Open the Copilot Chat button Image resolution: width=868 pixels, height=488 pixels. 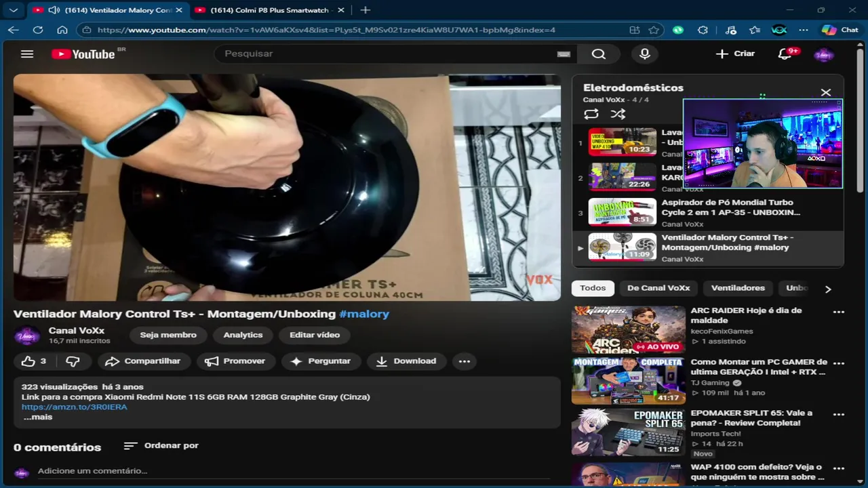tap(840, 30)
